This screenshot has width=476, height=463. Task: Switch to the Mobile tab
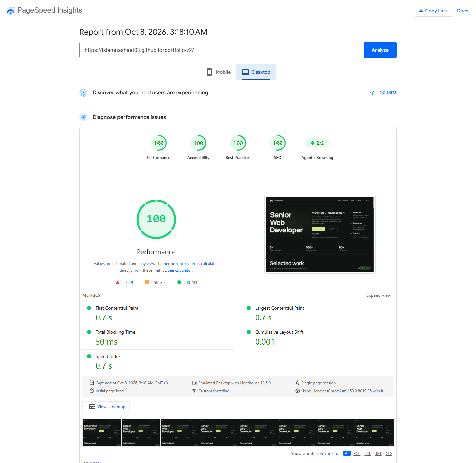coord(218,72)
